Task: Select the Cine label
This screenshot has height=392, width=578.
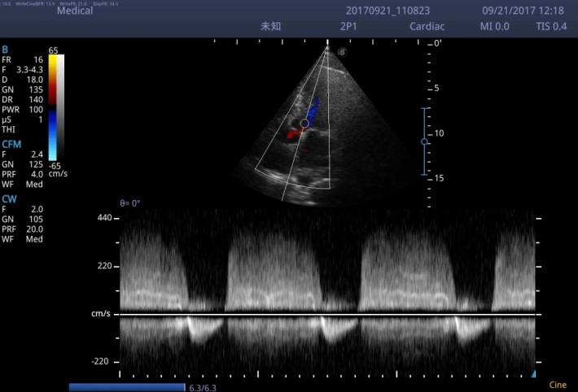Action: (558, 385)
